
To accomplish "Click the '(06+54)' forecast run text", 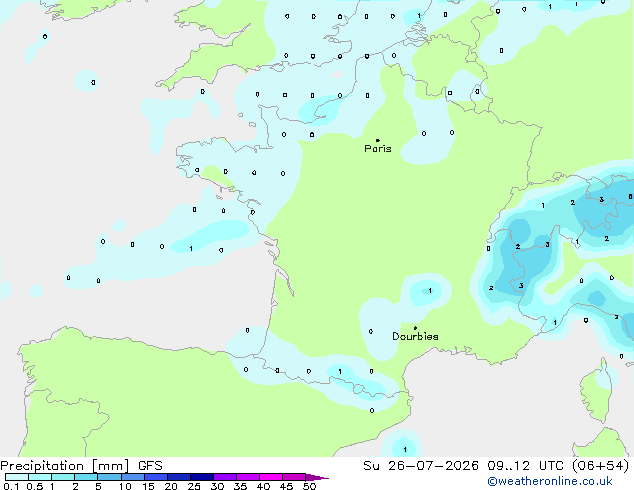I will pyautogui.click(x=600, y=466).
